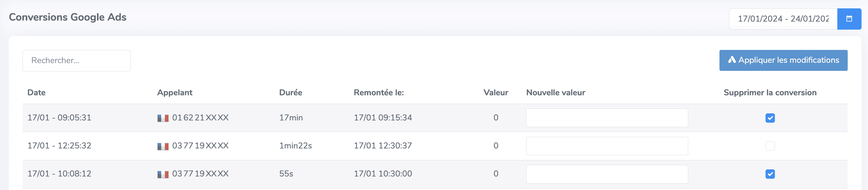Viewport: 868px width, 190px height.
Task: Open the calendar date picker button
Action: tap(849, 19)
